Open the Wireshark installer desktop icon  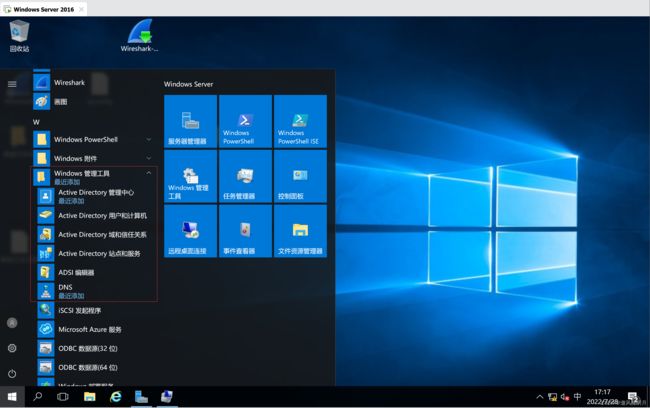[x=140, y=36]
